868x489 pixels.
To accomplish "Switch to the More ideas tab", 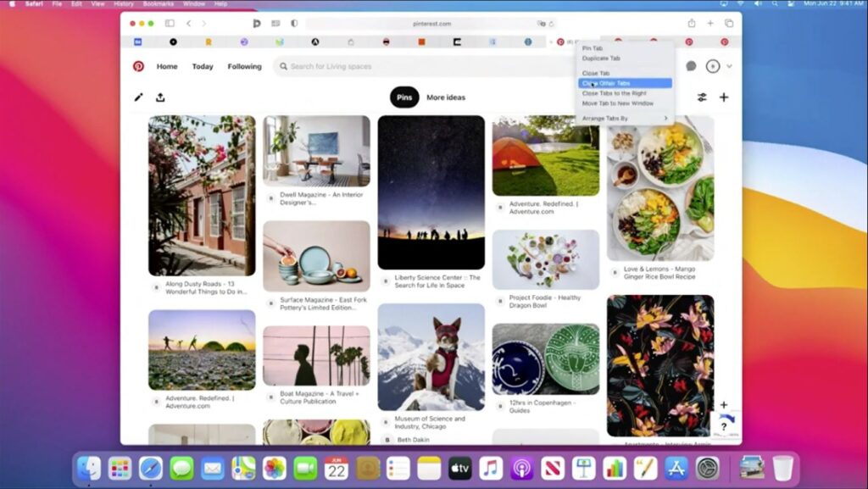I will pos(446,97).
